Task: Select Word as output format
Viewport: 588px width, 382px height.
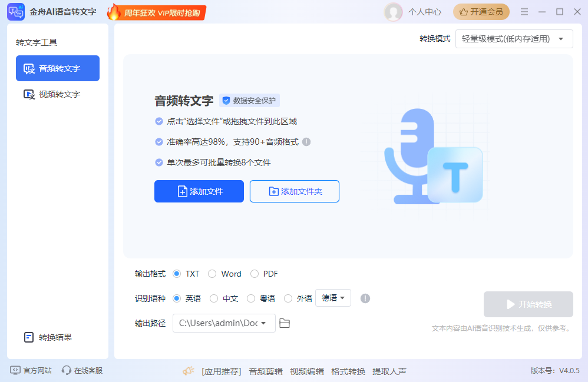Action: (212, 274)
